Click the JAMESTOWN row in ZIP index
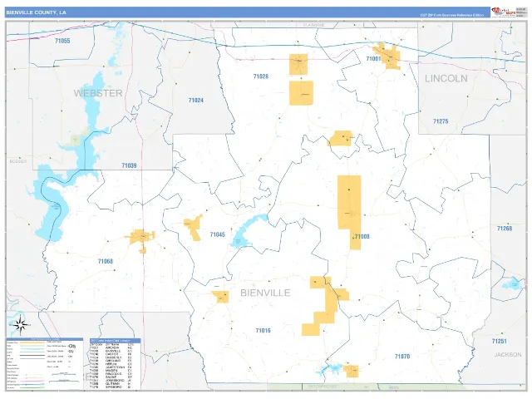The image size is (532, 399). [111, 367]
